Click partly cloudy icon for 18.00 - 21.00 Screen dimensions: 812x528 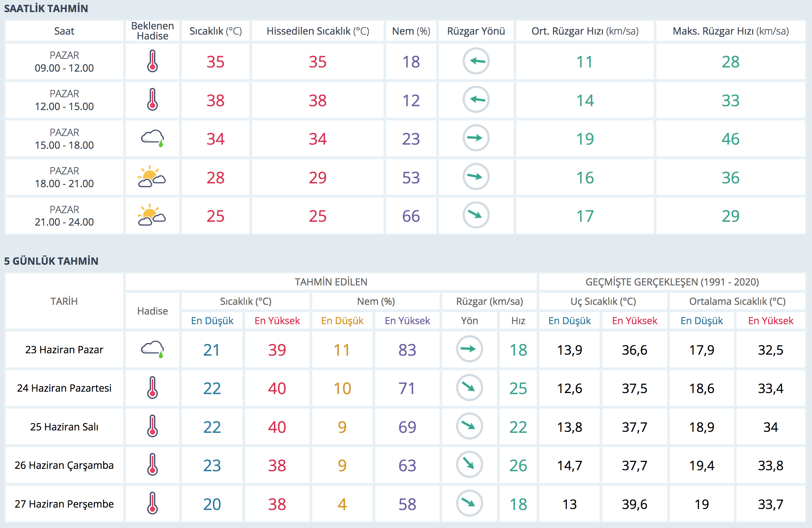pos(151,177)
